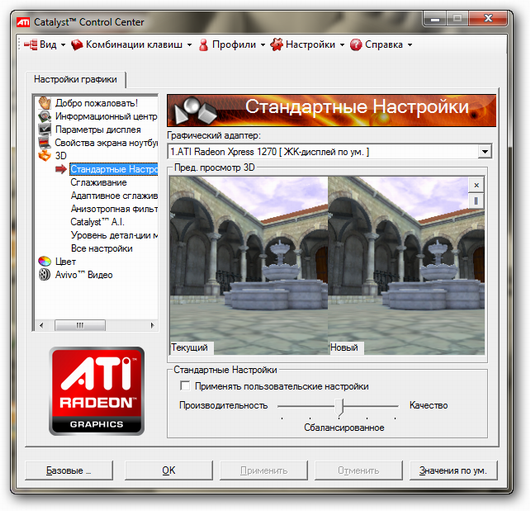Screen dimensions: 530x511
Task: Click the Текущий preview image
Action: click(x=249, y=265)
